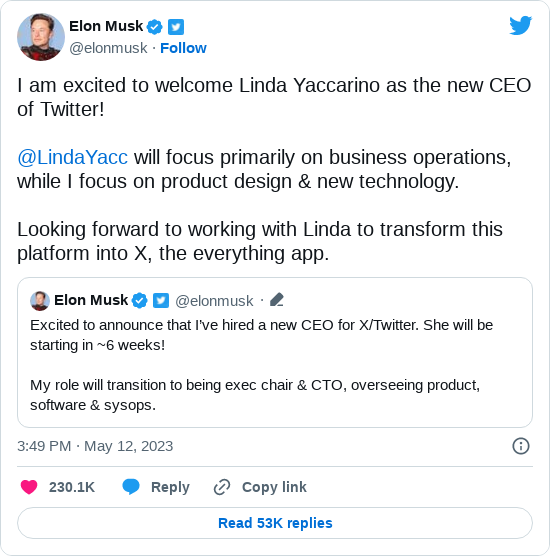
Task: Click the blue verified checkmark badge beside Elon Musk
Action: [155, 27]
